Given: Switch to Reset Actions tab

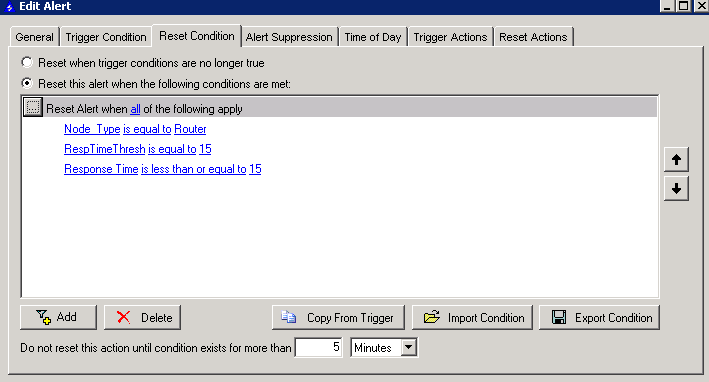Looking at the screenshot, I should [533, 37].
